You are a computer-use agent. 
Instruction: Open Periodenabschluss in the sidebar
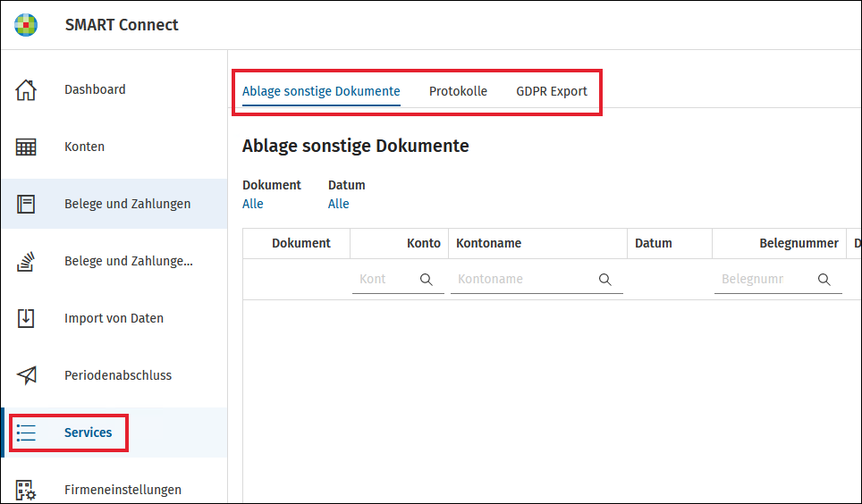[x=114, y=375]
